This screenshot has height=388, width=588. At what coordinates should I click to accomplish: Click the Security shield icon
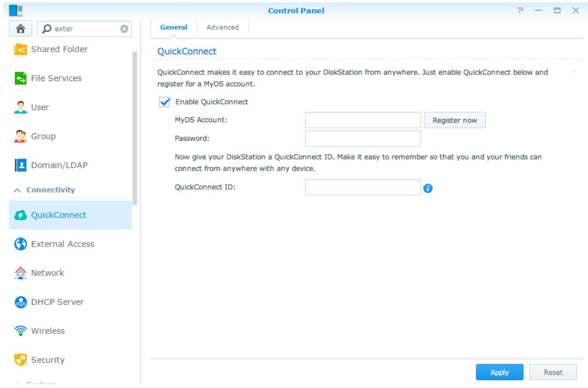coord(21,360)
